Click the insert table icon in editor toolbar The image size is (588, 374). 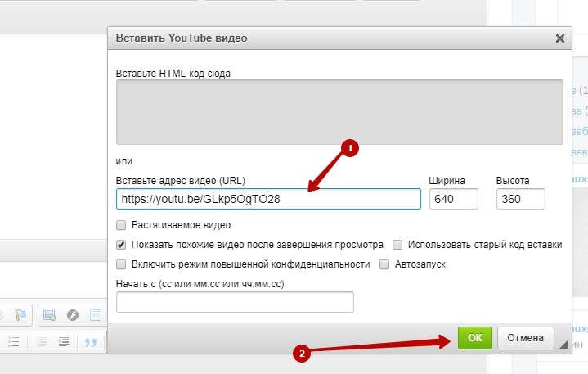(96, 315)
